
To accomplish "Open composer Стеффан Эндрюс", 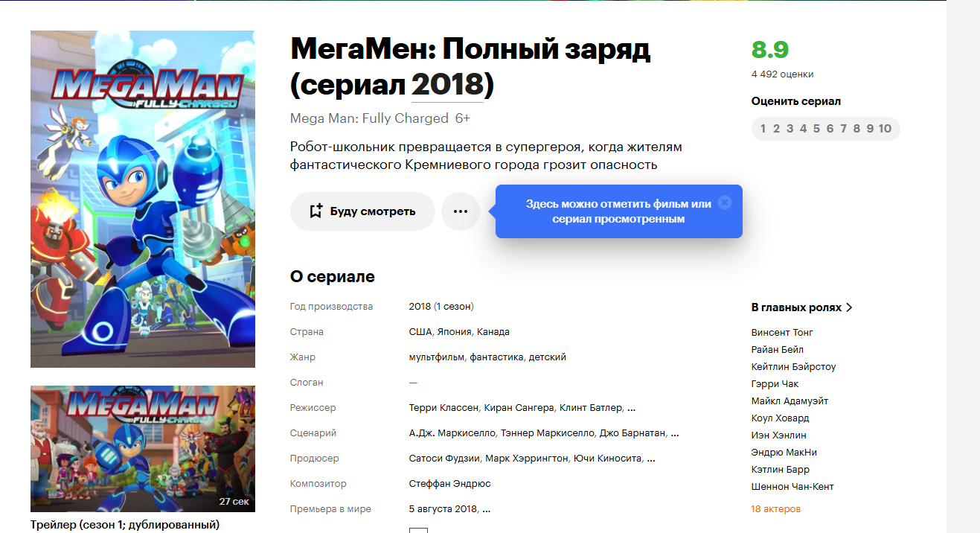I will click(450, 484).
